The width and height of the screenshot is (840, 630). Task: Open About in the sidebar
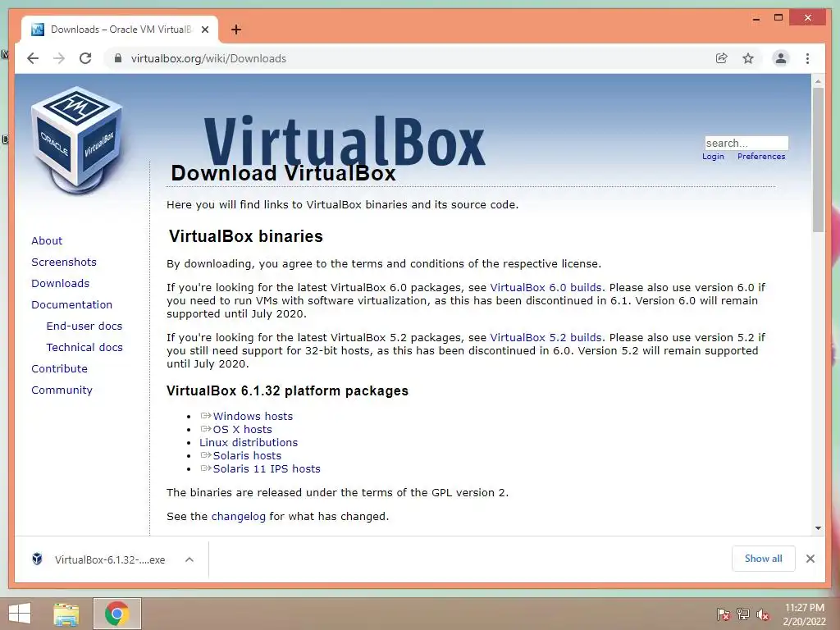47,240
